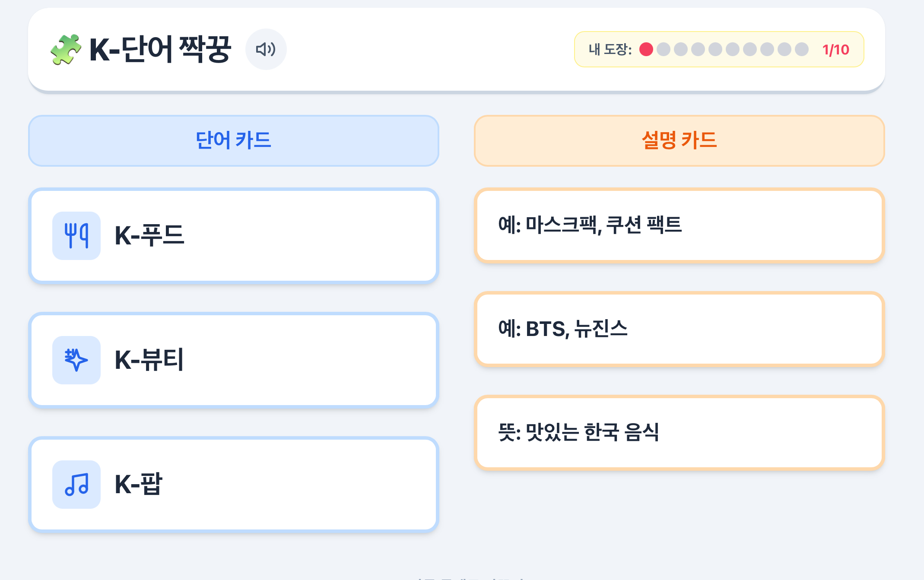The image size is (924, 580).
Task: Click the 1/10 score label
Action: pos(835,50)
